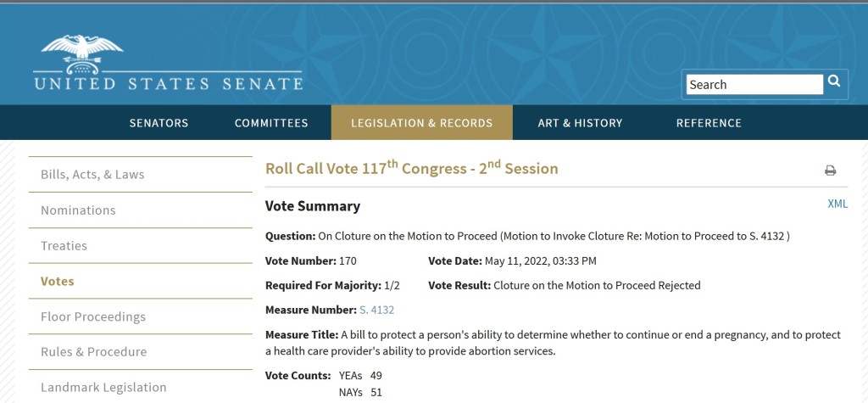Click the search magnifying glass icon

(835, 82)
